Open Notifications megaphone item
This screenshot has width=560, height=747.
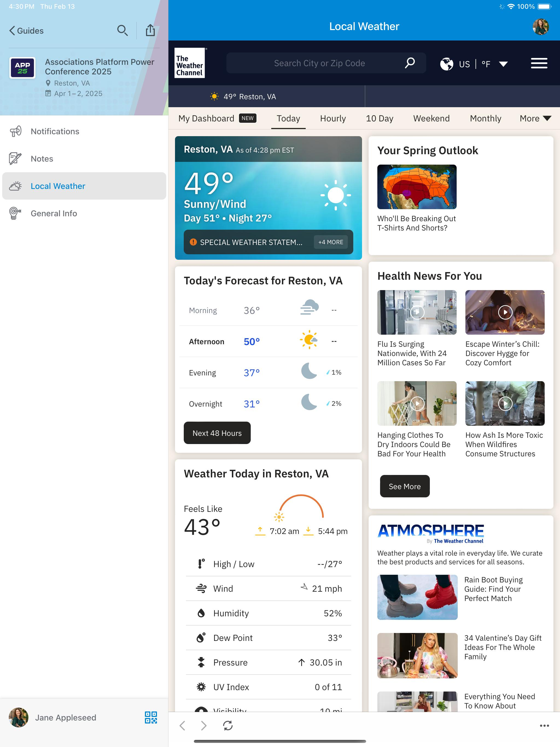tap(84, 131)
